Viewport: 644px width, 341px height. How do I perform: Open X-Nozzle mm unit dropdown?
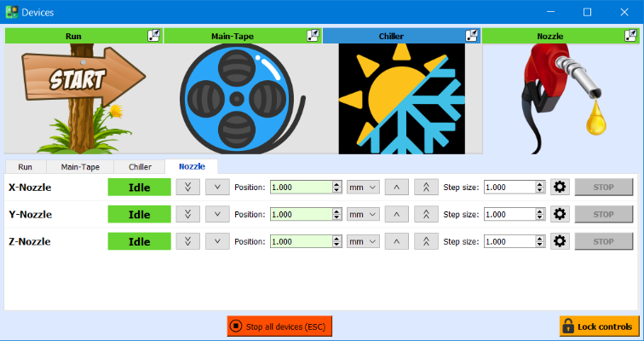pyautogui.click(x=362, y=188)
